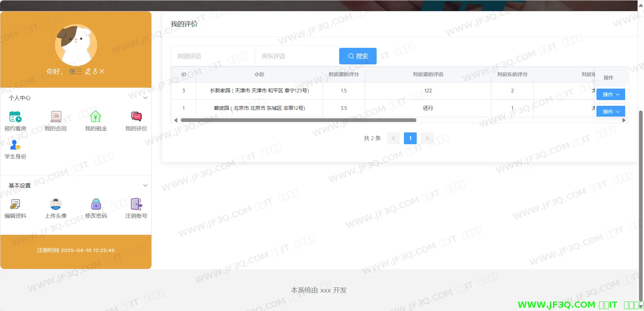Collapse the 基本设置 section
644x311 pixels.
click(145, 185)
